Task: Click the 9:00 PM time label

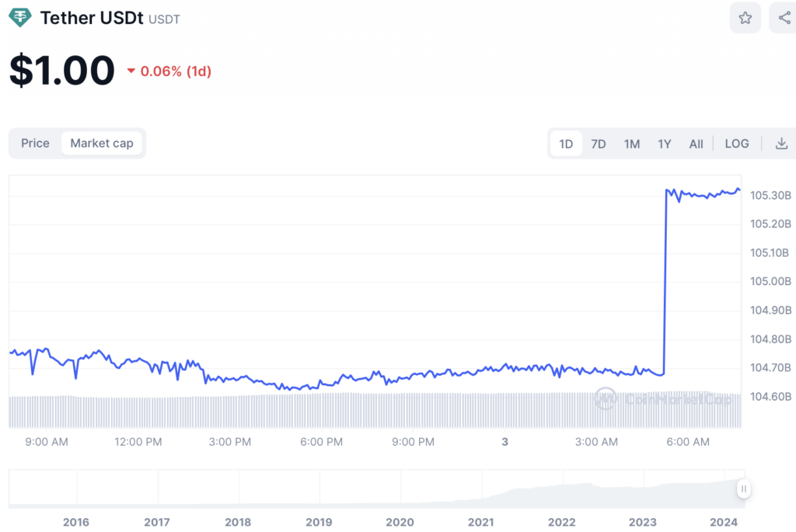Action: (x=414, y=442)
